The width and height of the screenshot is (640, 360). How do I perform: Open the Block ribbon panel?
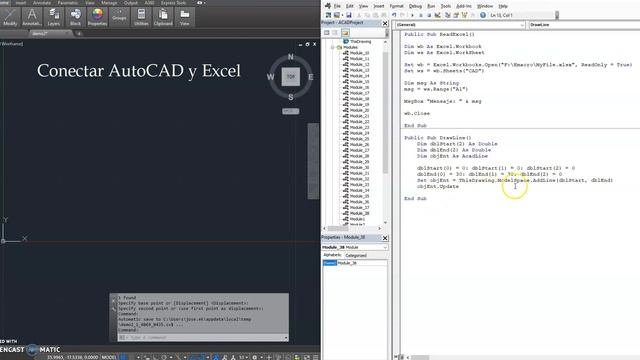(x=76, y=17)
